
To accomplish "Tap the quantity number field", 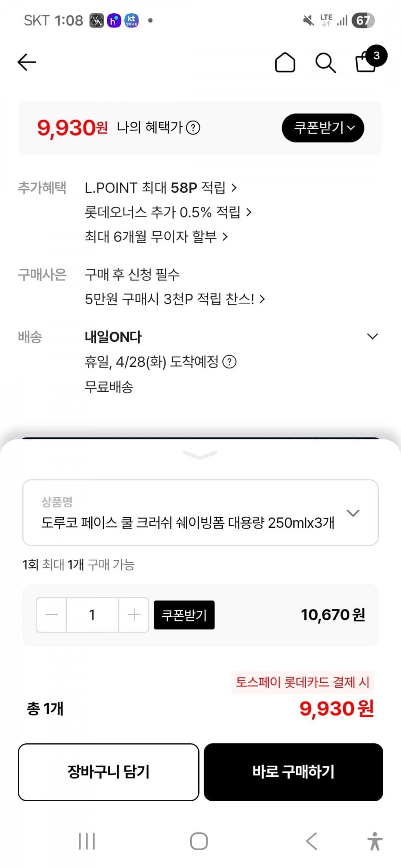I will (x=92, y=615).
